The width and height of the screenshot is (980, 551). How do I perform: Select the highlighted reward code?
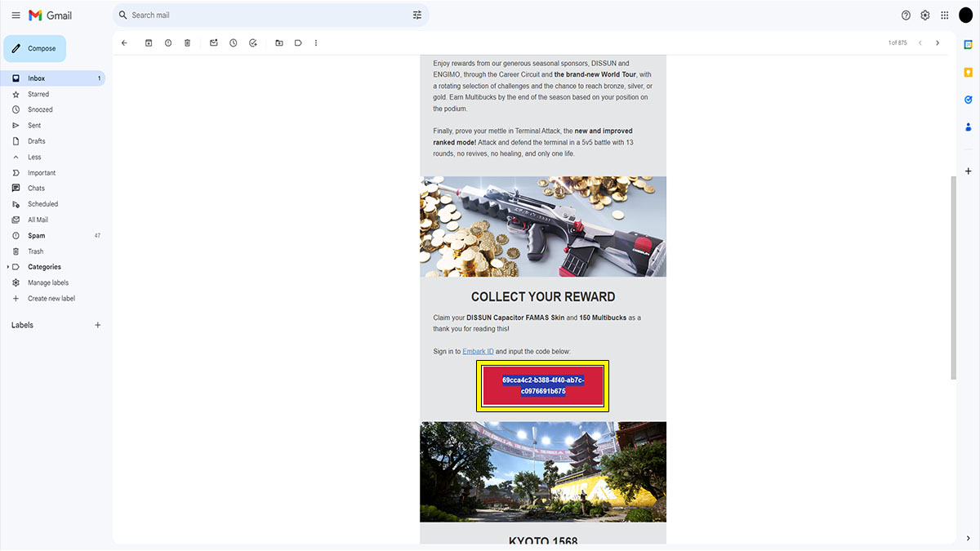(543, 385)
